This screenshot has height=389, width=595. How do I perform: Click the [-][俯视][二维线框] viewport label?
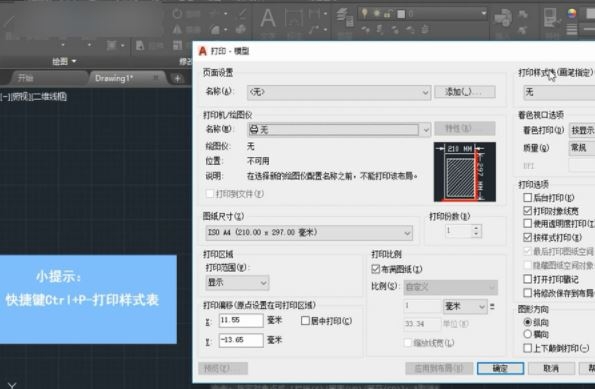(x=33, y=97)
